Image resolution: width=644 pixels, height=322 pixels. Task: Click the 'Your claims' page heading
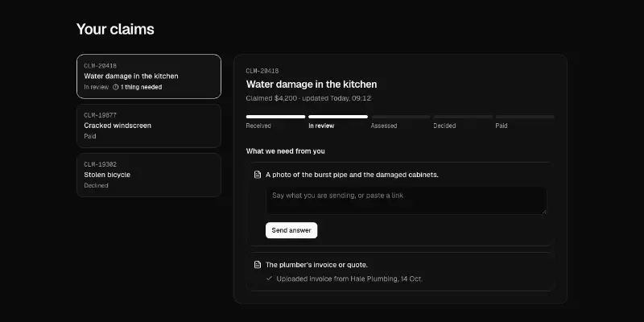(x=115, y=29)
